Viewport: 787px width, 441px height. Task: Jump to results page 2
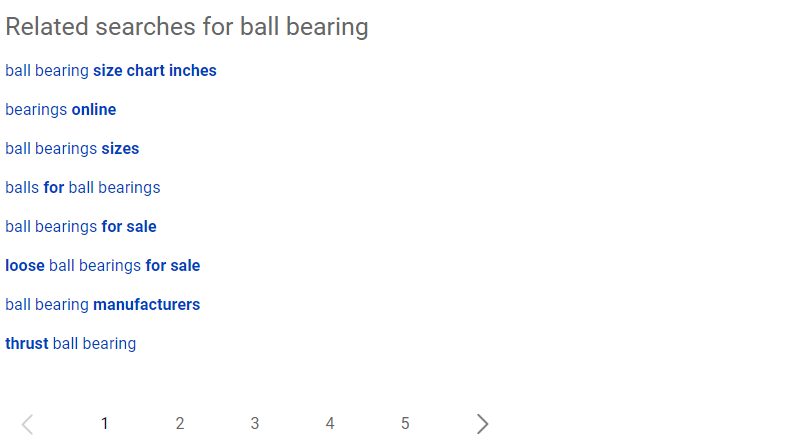pyautogui.click(x=180, y=424)
